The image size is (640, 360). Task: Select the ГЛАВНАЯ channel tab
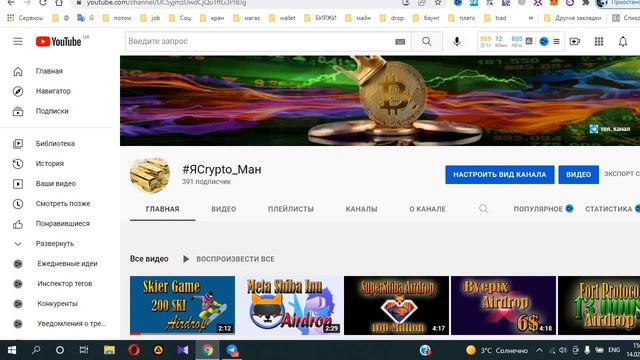click(x=162, y=209)
